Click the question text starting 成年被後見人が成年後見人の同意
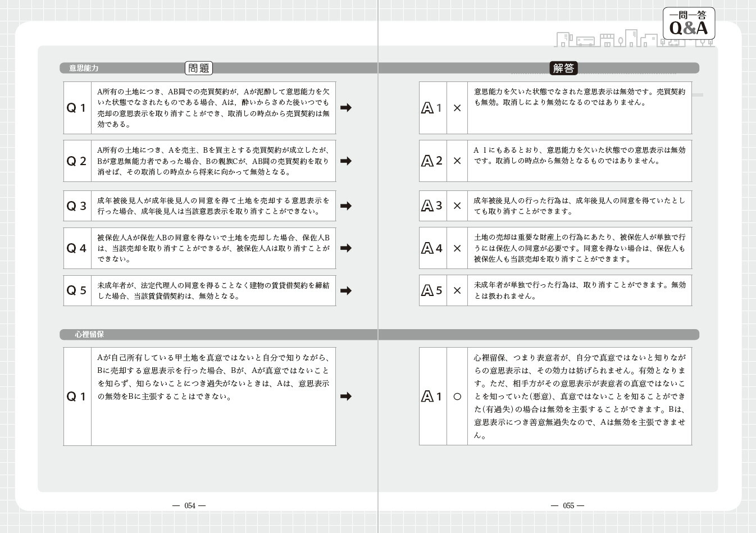Viewport: 756px width, 533px height. pos(213,206)
